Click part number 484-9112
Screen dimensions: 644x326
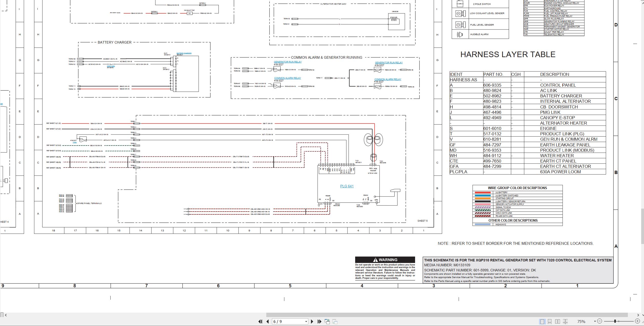point(492,156)
